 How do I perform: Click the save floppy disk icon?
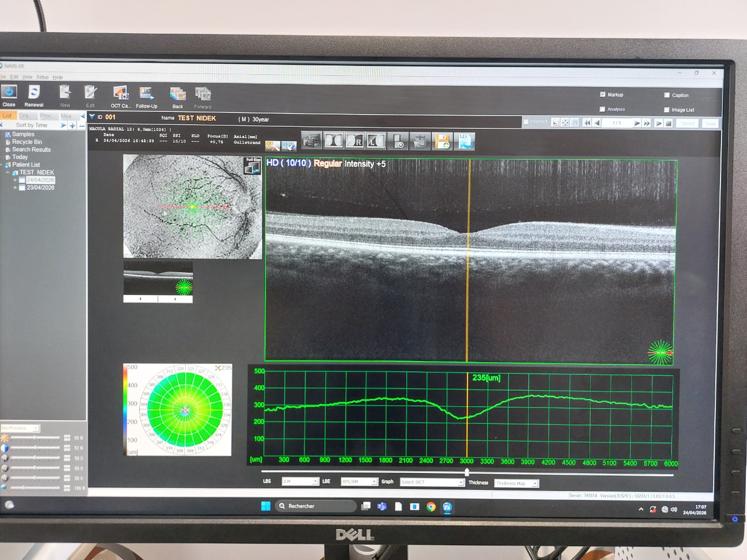pos(442,141)
